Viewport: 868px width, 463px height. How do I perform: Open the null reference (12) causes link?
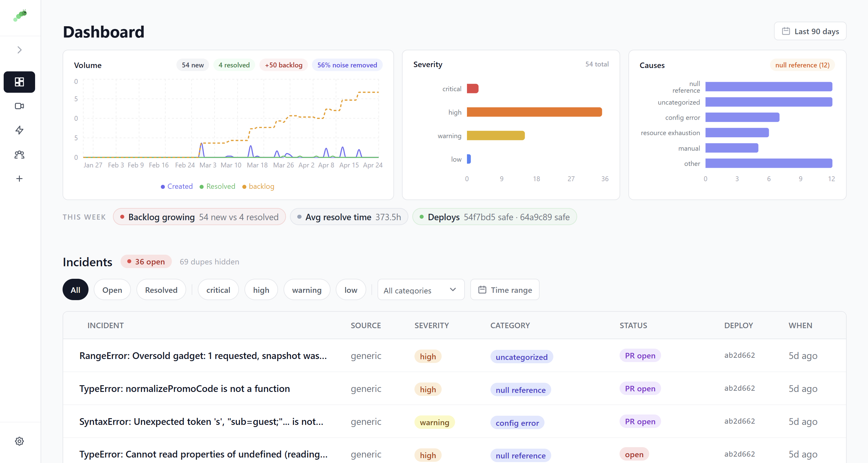click(x=802, y=65)
